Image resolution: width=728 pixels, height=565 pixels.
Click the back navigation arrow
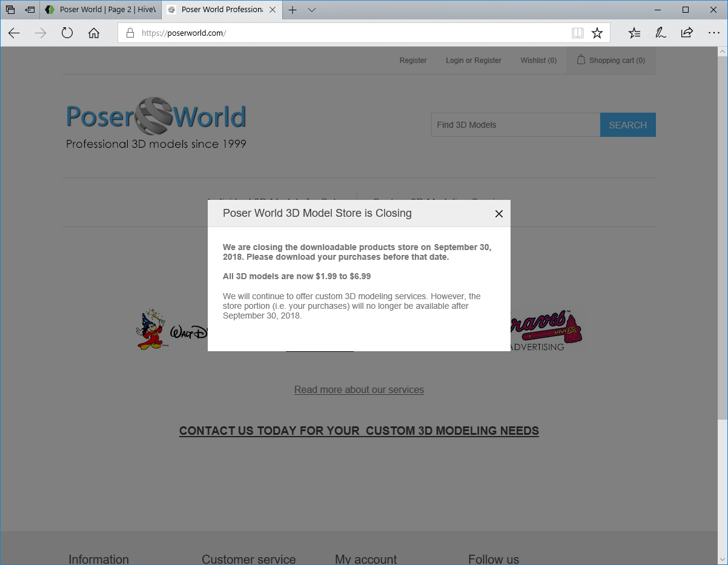click(x=14, y=33)
